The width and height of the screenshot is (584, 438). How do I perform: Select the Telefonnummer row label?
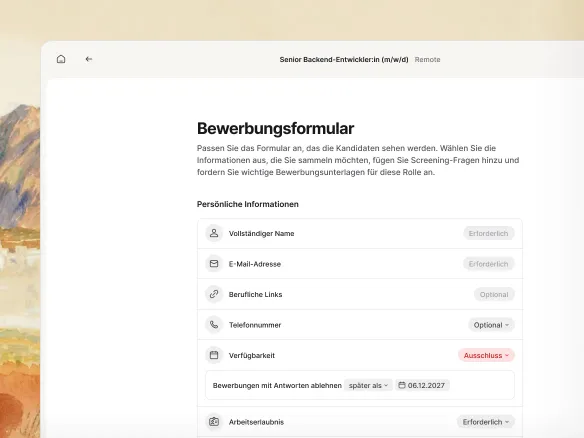[255, 325]
